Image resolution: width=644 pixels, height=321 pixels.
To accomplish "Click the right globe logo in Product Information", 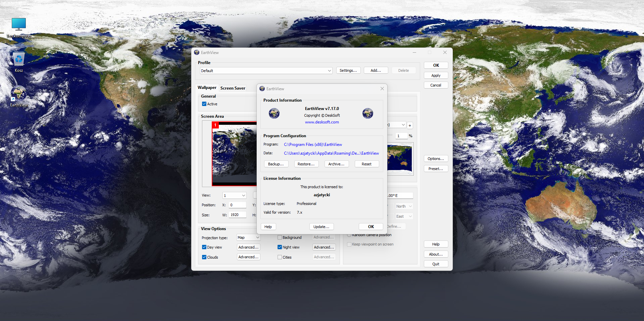I will 368,113.
